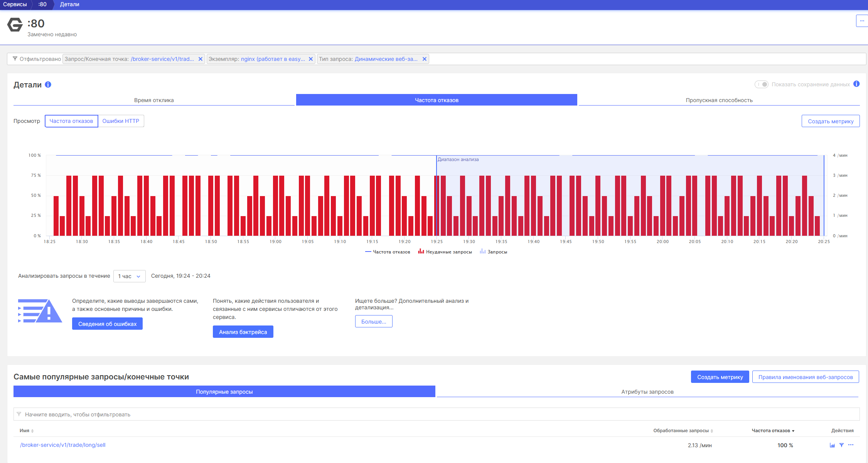Click the filter icon in the sell request row
This screenshot has width=868, height=463.
tap(841, 445)
